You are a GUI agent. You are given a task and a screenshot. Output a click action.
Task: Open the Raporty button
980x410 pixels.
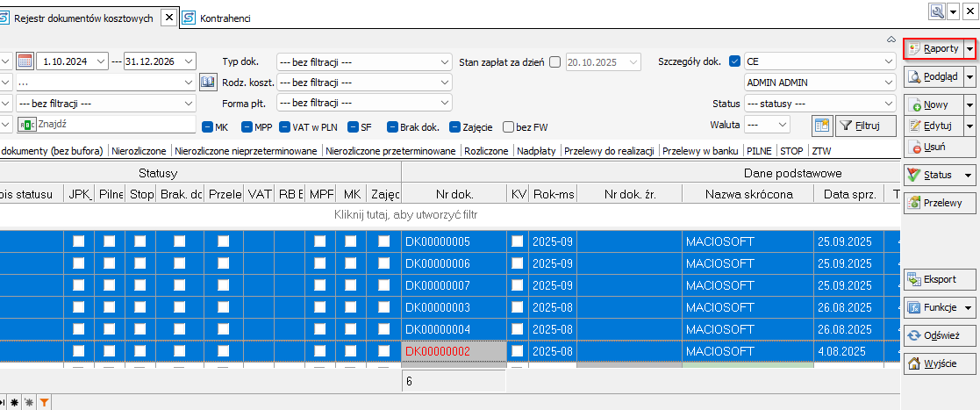click(934, 49)
